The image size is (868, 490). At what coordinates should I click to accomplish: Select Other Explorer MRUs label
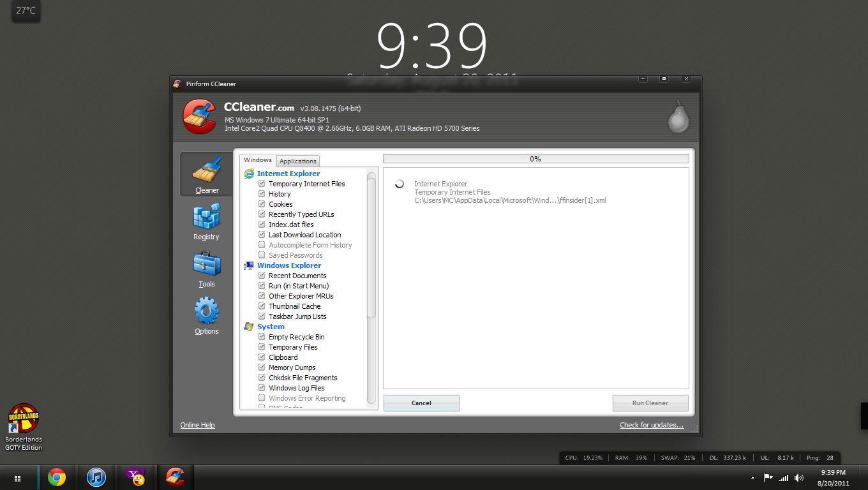pyautogui.click(x=301, y=296)
